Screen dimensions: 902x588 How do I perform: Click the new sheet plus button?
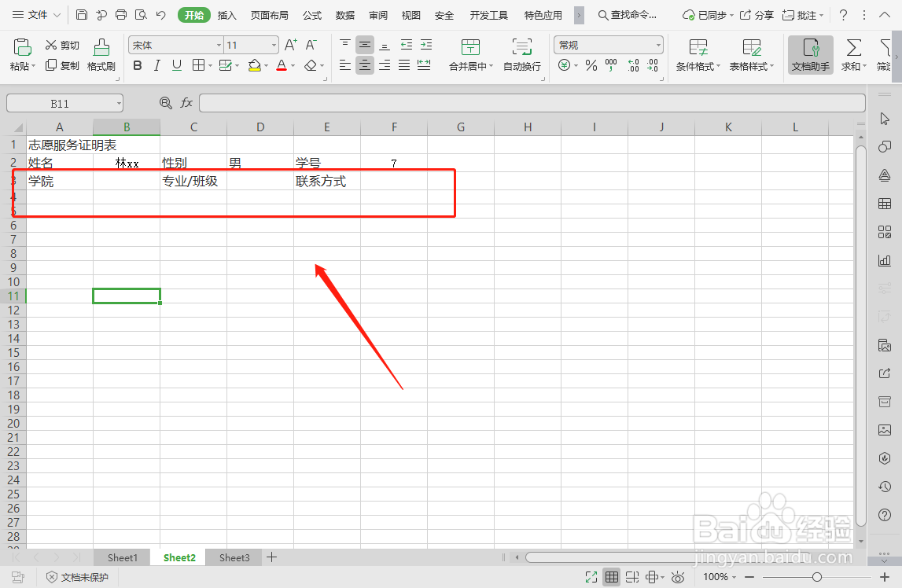coord(271,557)
